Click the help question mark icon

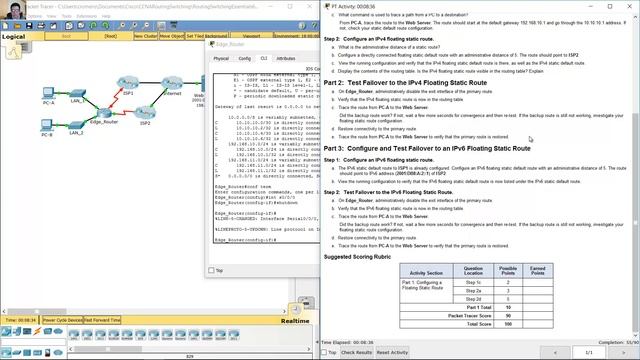[x=314, y=26]
